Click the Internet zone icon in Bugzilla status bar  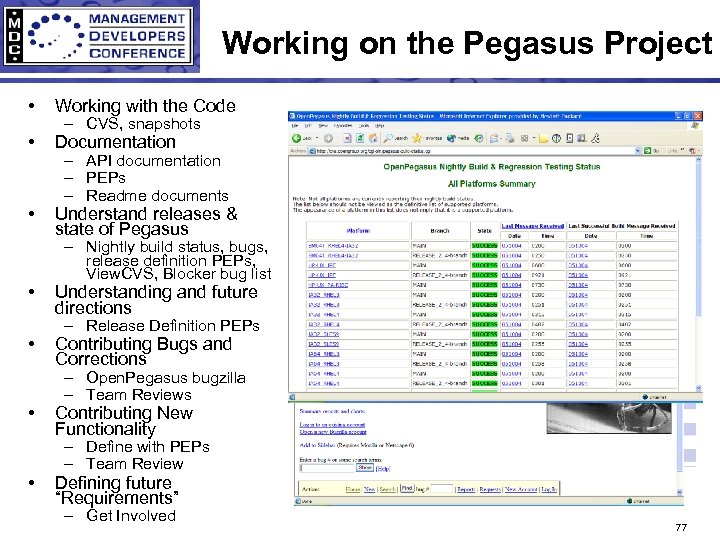(630, 501)
